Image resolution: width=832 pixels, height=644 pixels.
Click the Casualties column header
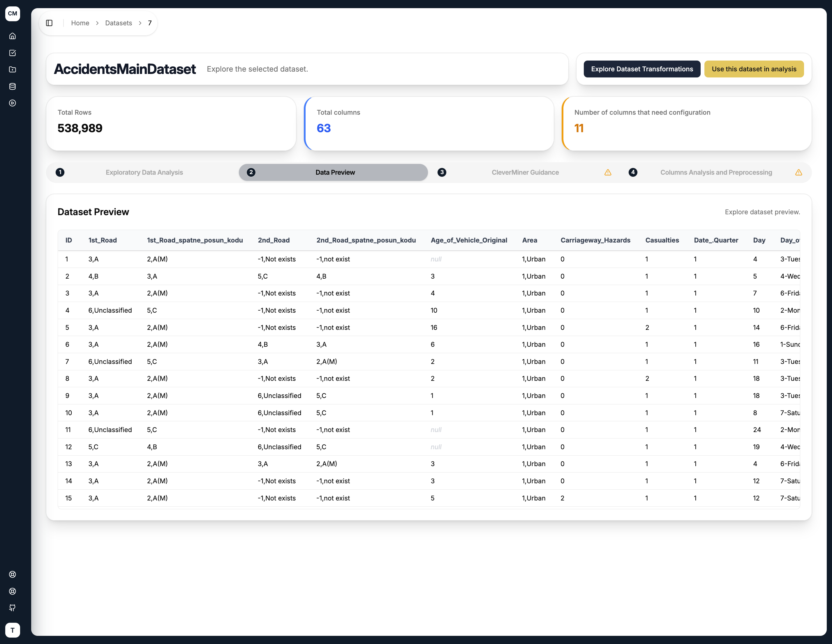click(x=662, y=240)
